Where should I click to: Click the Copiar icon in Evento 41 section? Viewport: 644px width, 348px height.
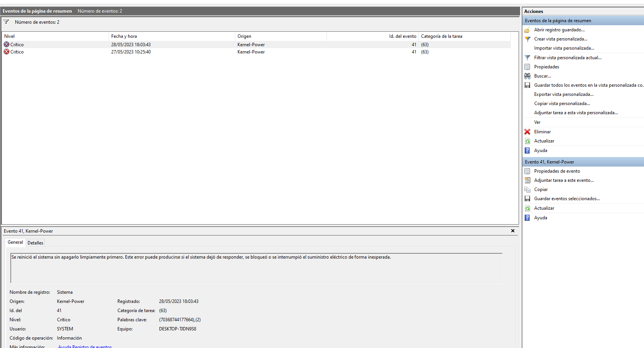tap(527, 189)
